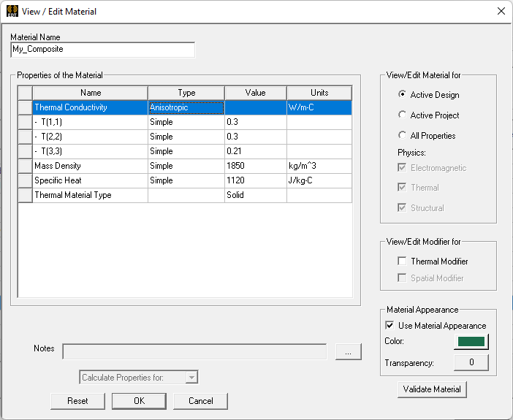Uncheck Use Material Appearance
This screenshot has height=420, width=513.
point(389,325)
